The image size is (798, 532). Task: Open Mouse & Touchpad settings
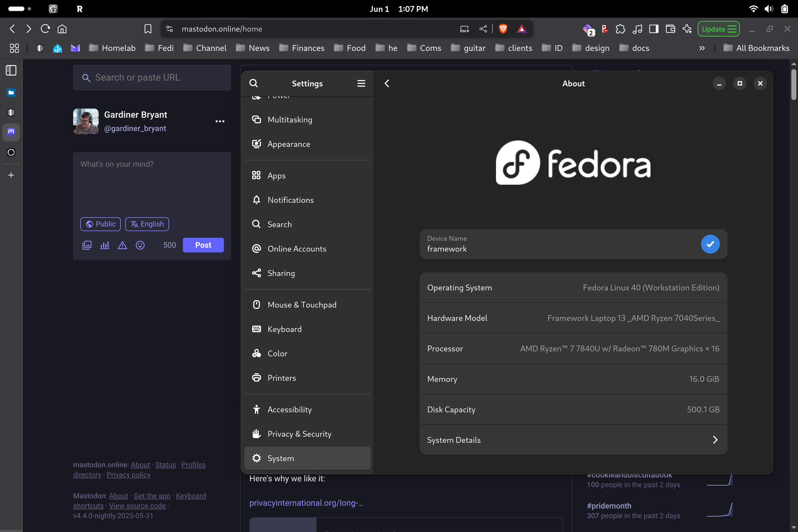point(307,305)
